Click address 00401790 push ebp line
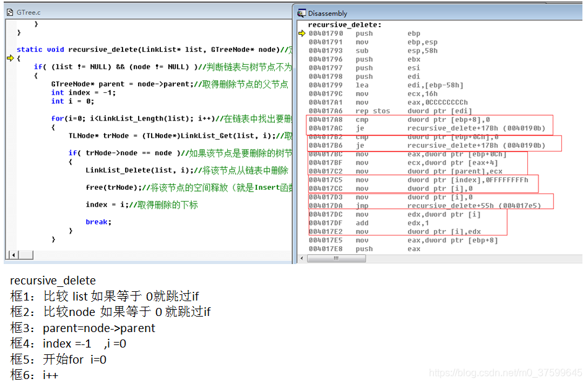Screen dimensions: 588x384 point(365,33)
